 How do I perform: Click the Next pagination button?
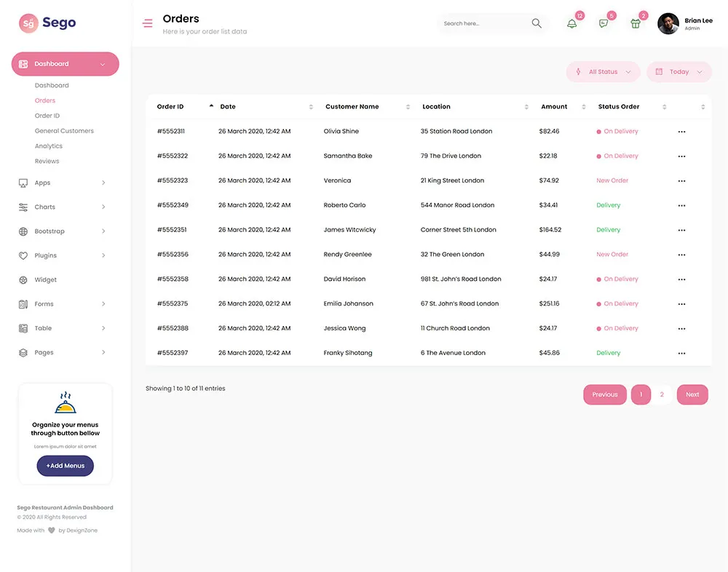[x=692, y=394]
